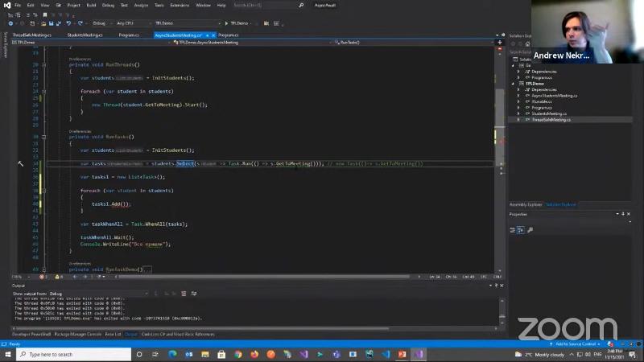This screenshot has height=362, width=644.
Task: Switch to the StudentsMeeting.cs tab
Action: coord(84,35)
